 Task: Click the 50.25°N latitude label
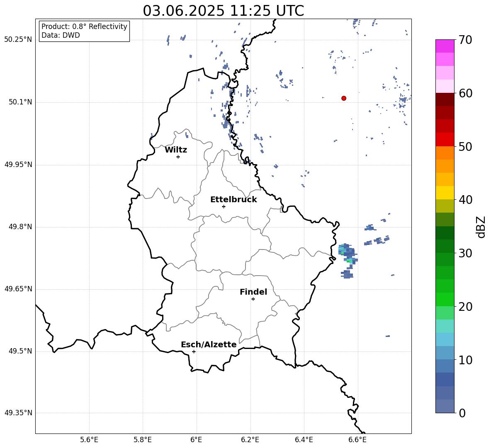click(x=18, y=40)
